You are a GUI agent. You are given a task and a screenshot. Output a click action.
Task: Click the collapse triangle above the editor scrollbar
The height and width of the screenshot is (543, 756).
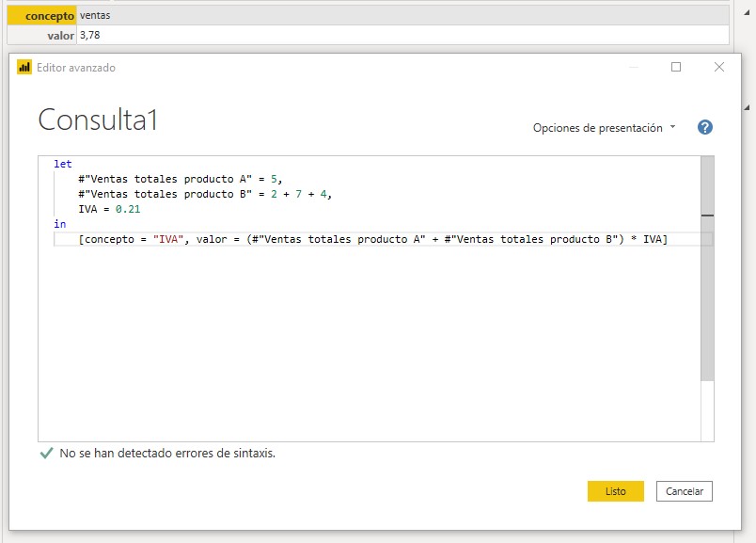pos(705,153)
